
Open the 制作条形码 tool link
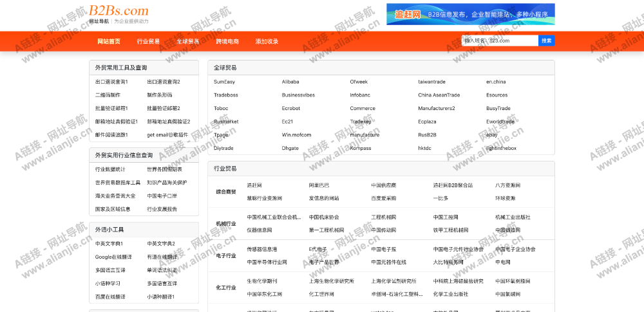tap(159, 95)
